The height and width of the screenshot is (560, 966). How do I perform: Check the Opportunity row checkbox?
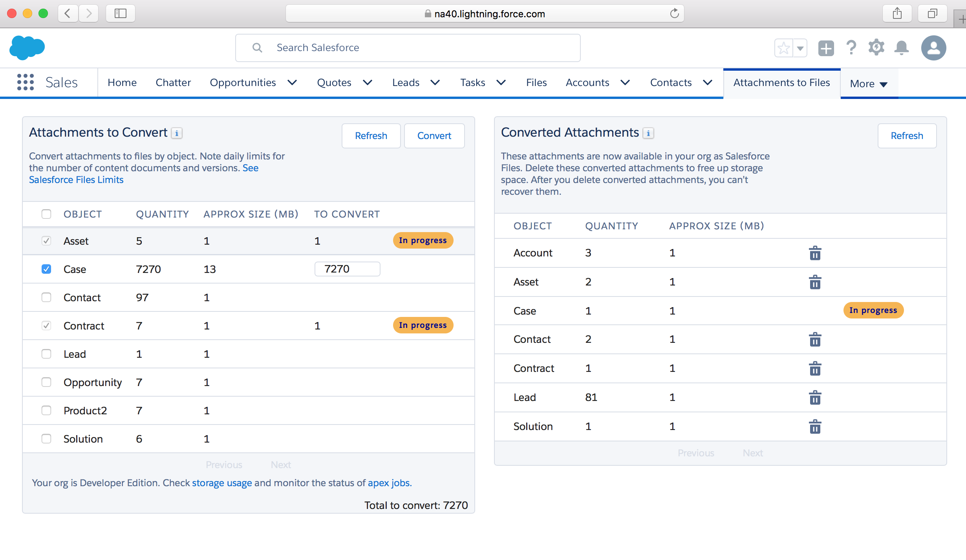click(46, 382)
